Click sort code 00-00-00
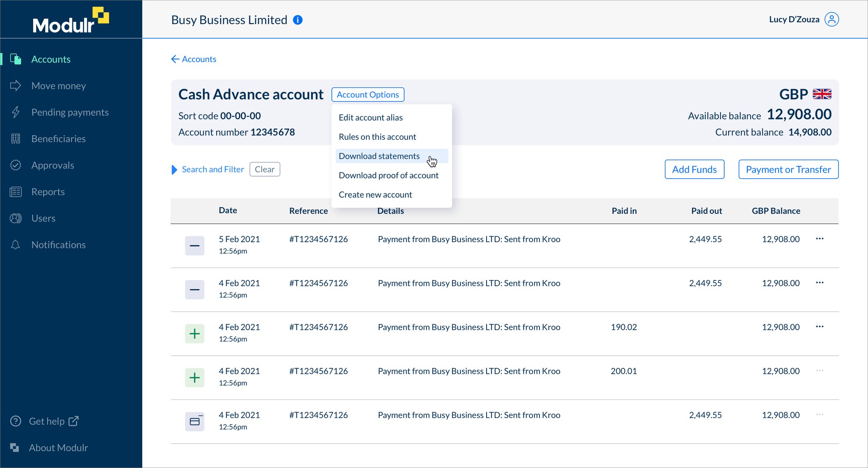868x468 pixels. point(241,116)
